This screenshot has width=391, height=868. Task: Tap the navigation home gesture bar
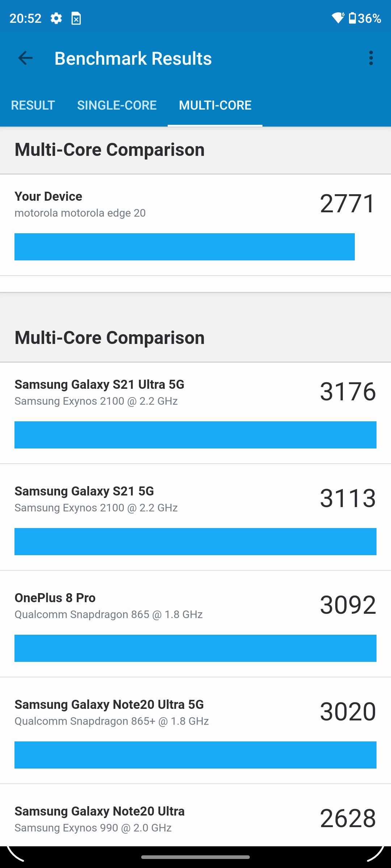pyautogui.click(x=195, y=857)
